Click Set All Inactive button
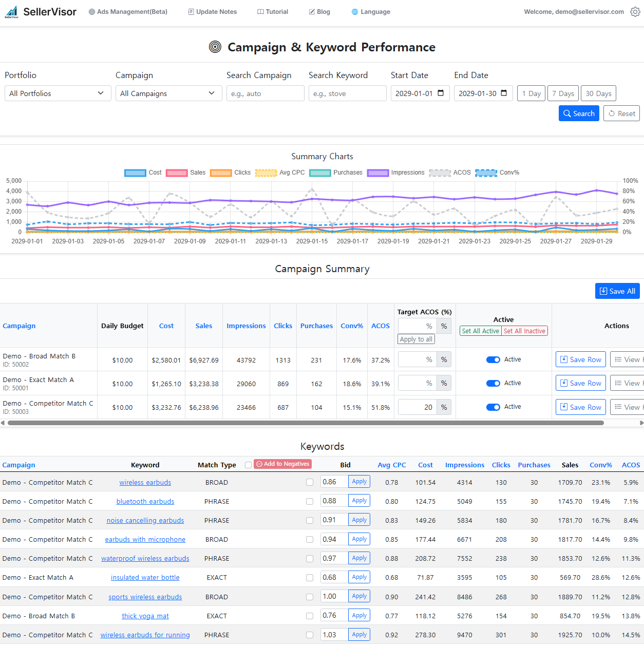 [524, 331]
